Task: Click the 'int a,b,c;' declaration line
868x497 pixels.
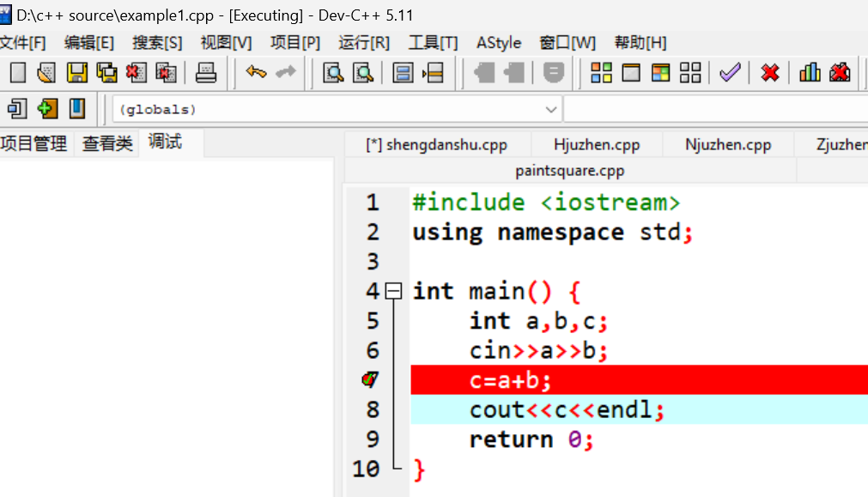Action: pyautogui.click(x=538, y=321)
